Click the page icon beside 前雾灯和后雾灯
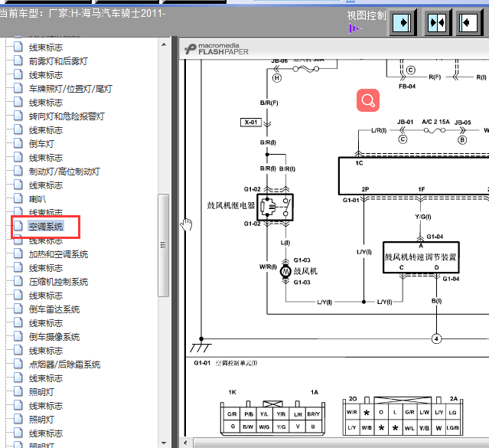 pyautogui.click(x=18, y=60)
